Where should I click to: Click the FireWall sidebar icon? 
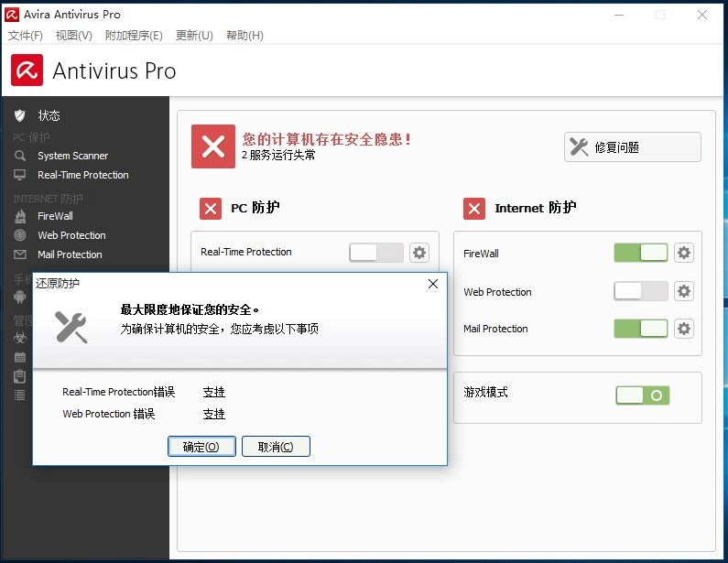click(20, 216)
